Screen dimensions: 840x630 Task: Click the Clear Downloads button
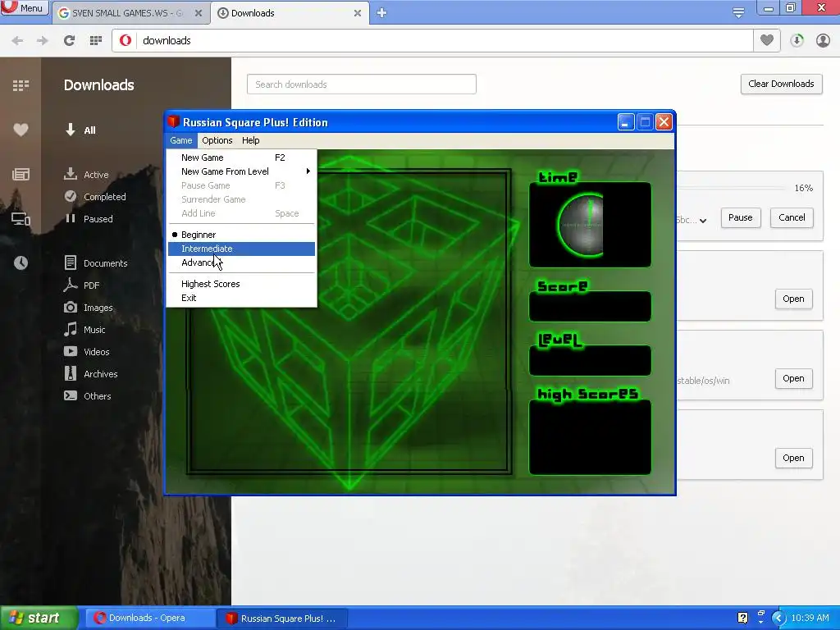point(781,84)
